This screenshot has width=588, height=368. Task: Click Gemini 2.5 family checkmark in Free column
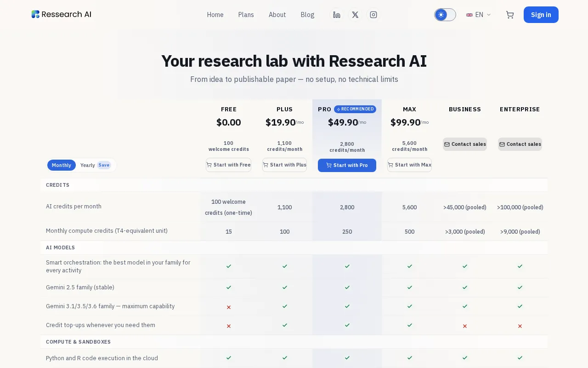pos(229,287)
